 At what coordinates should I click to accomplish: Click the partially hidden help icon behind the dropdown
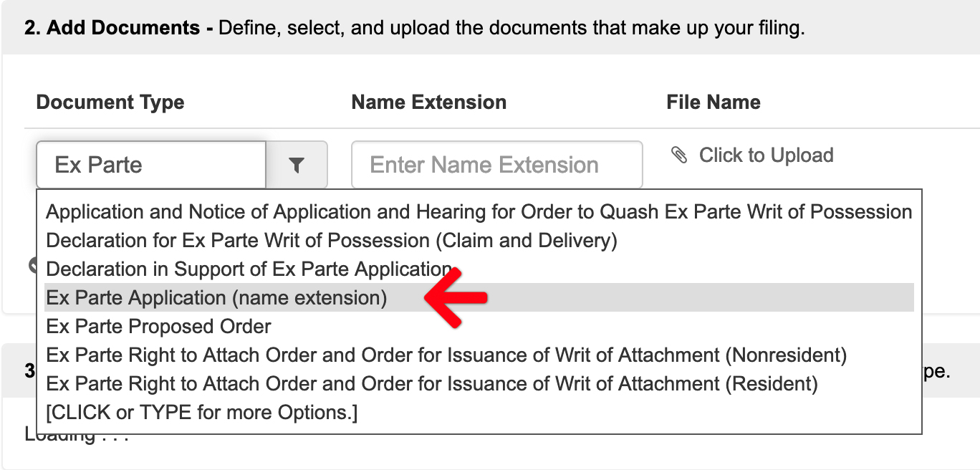[x=34, y=265]
